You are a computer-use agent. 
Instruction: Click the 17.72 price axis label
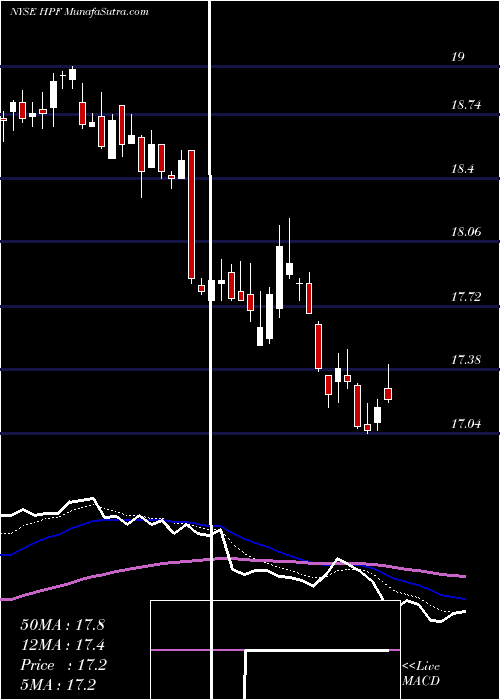(467, 296)
